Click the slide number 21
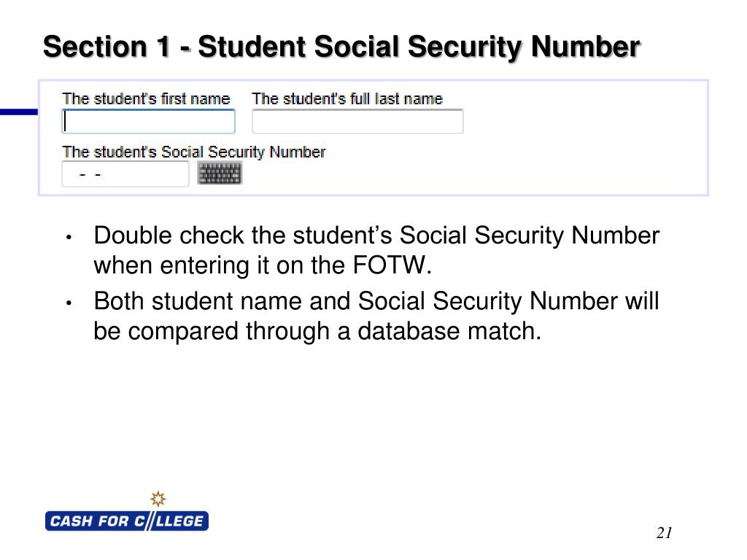This screenshot has width=747, height=560. click(664, 532)
